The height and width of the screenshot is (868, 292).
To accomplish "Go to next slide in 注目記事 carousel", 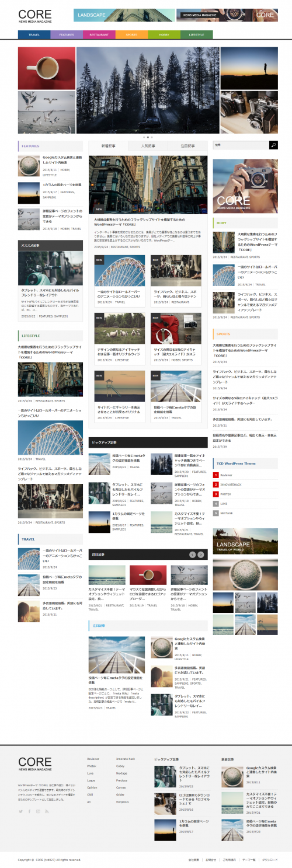I will click(200, 554).
